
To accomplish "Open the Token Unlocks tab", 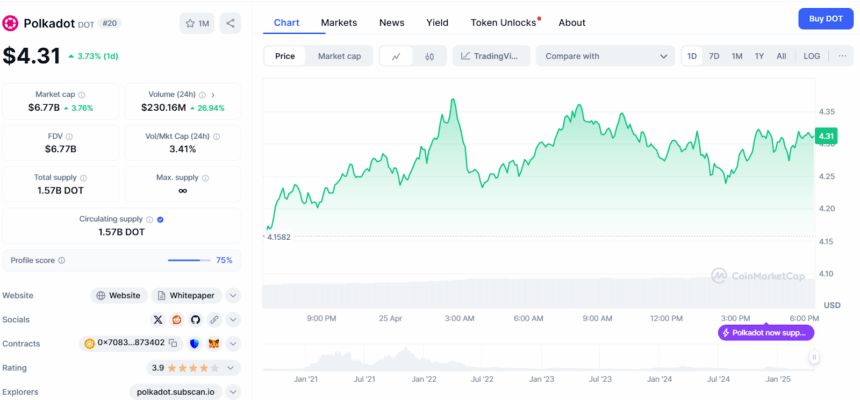I will [x=503, y=22].
